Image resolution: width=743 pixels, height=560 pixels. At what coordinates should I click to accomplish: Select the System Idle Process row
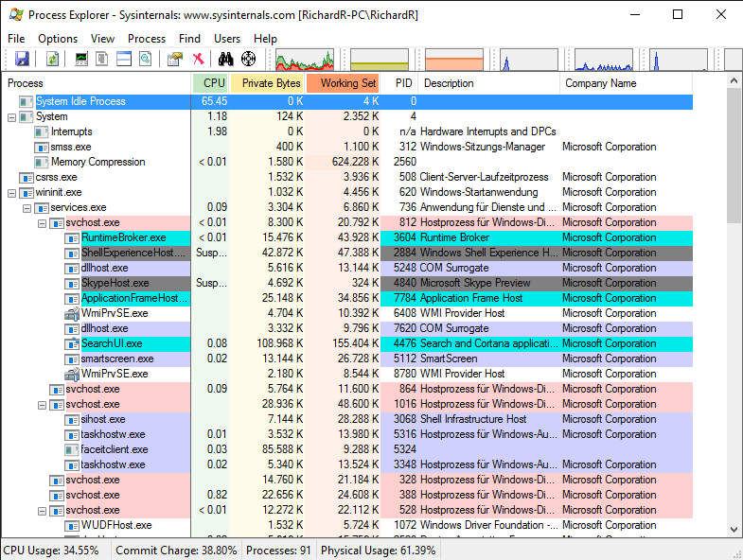coord(347,101)
